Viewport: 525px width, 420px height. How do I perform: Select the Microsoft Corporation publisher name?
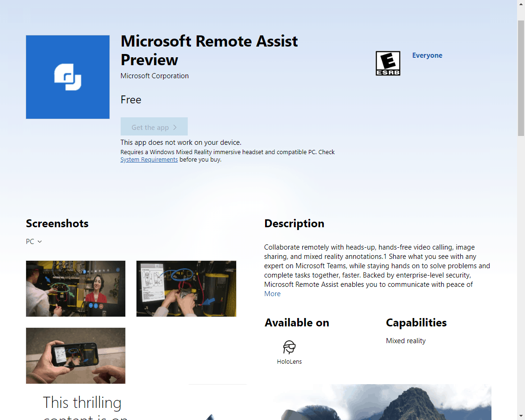point(154,75)
